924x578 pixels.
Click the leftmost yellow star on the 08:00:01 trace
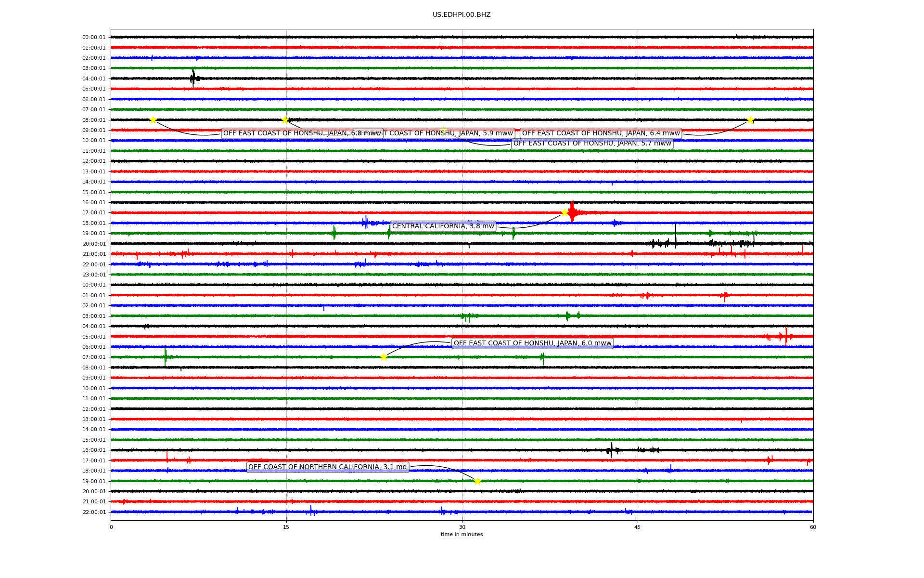click(x=153, y=120)
